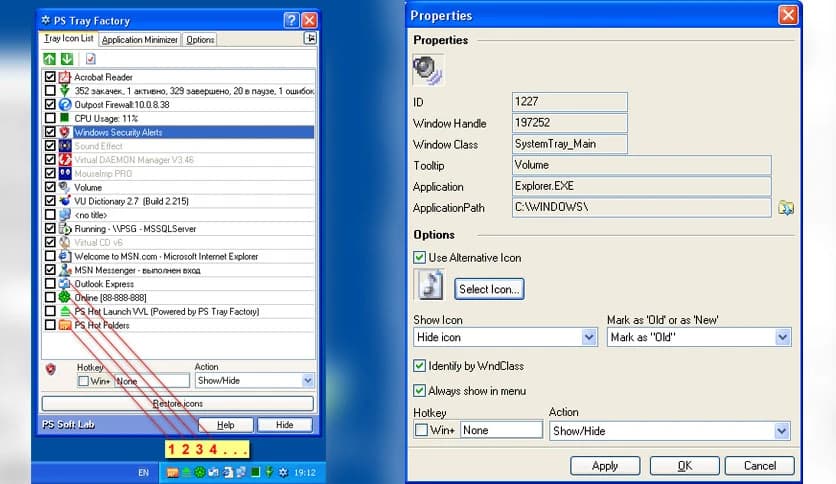Click the Virtual DAEMON Manager icon
The height and width of the screenshot is (484, 836).
click(x=65, y=159)
